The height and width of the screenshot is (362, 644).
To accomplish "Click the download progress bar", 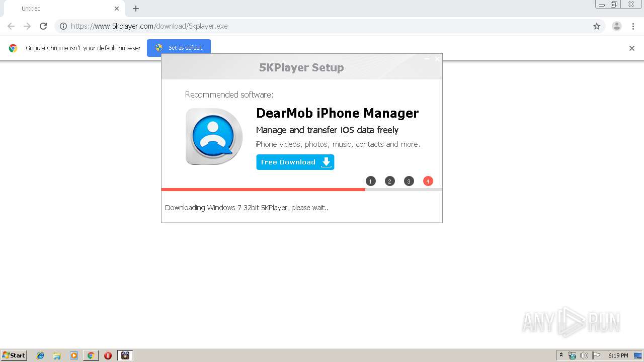I will pyautogui.click(x=302, y=190).
